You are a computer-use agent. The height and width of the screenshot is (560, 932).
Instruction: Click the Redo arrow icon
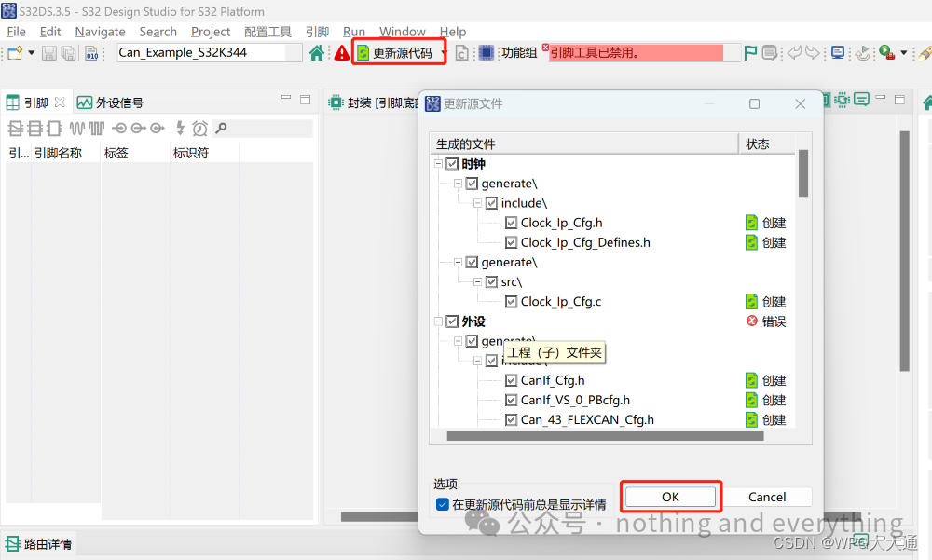[x=813, y=53]
